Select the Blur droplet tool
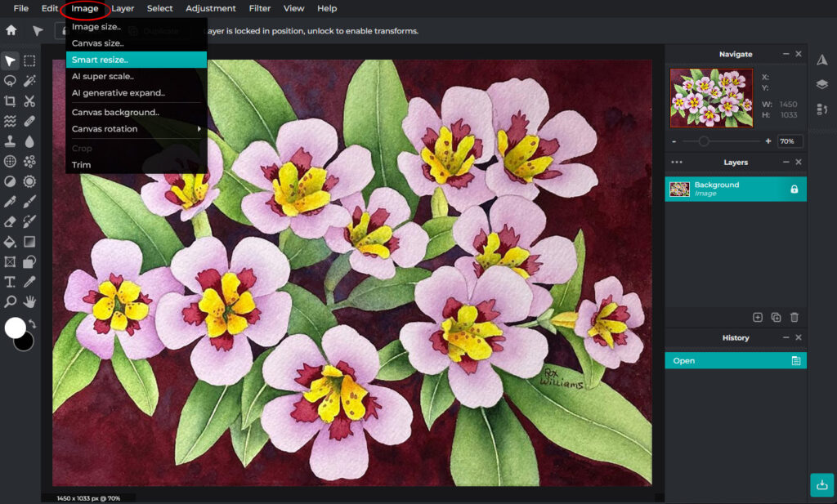This screenshot has height=504, width=837. (x=29, y=141)
